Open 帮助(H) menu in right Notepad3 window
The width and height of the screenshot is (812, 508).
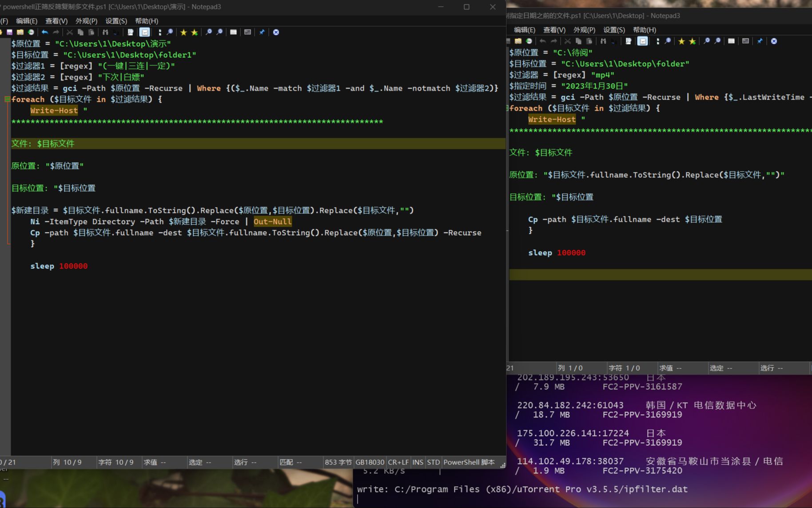[x=645, y=30]
